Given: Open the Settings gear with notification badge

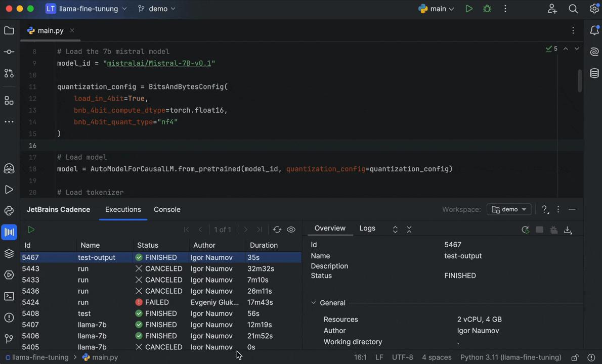Looking at the screenshot, I should [x=594, y=9].
